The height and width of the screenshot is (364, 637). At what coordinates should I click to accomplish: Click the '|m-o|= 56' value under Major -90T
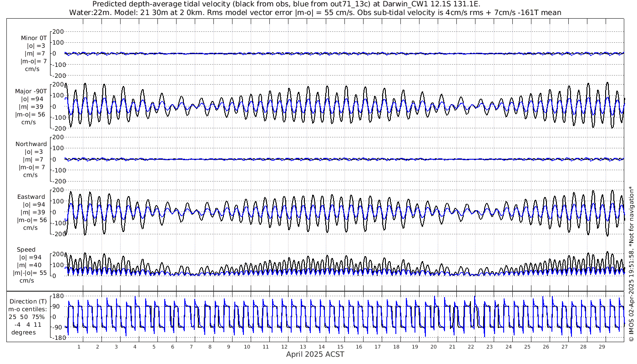(x=30, y=114)
